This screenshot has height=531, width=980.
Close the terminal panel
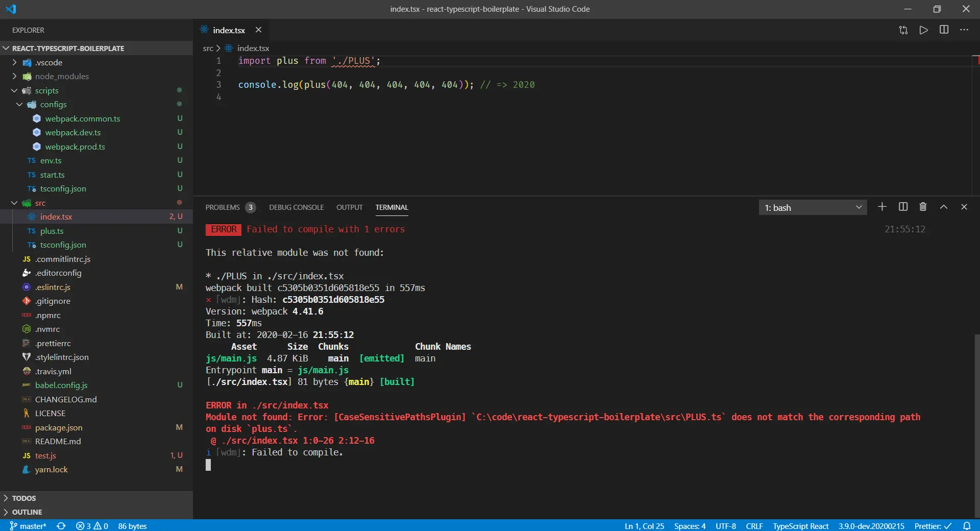(964, 207)
